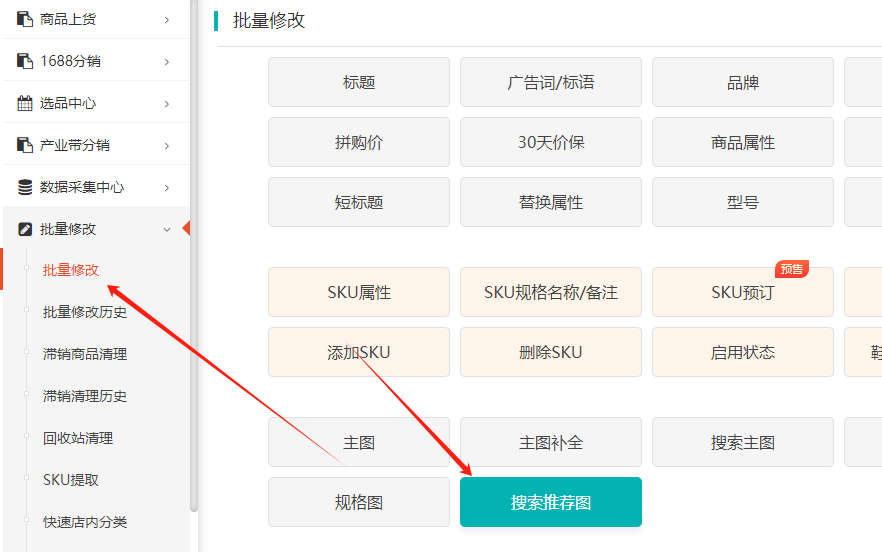Select SKU提取 in the sidebar
Image resolution: width=882 pixels, height=552 pixels.
(x=71, y=480)
